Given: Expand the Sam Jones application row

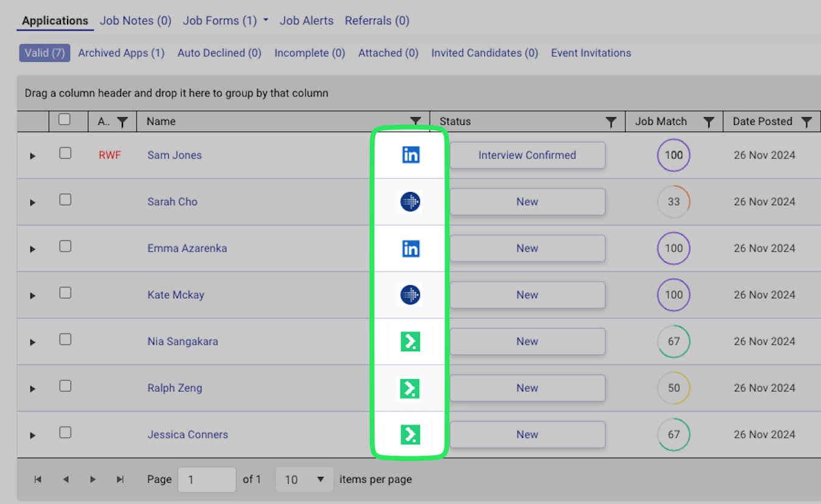Looking at the screenshot, I should click(33, 156).
